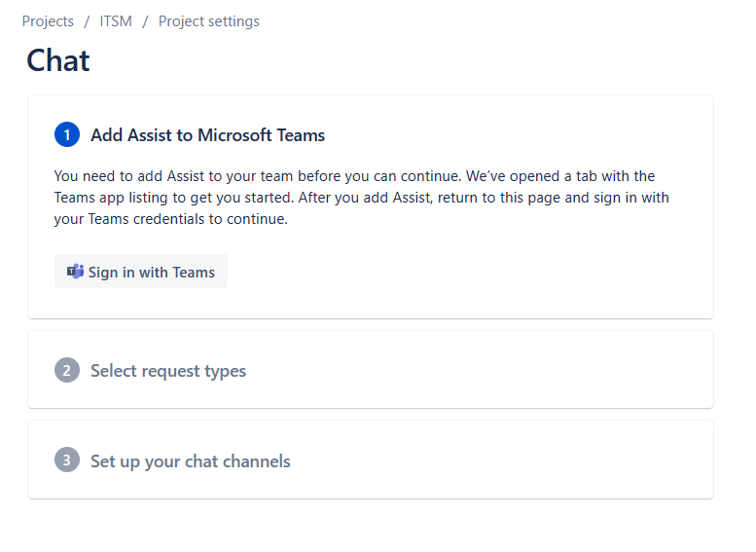This screenshot has height=552, width=756.
Task: Click the slash separator after ITSM
Action: coord(145,21)
